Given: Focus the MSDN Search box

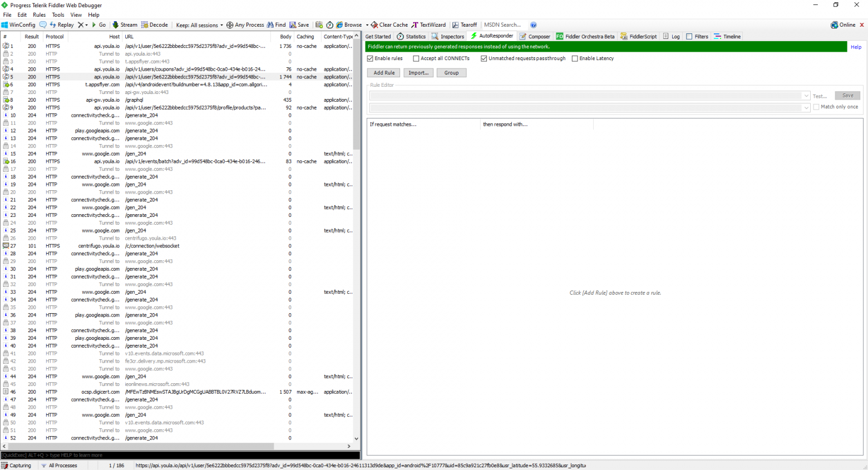Looking at the screenshot, I should pyautogui.click(x=504, y=25).
